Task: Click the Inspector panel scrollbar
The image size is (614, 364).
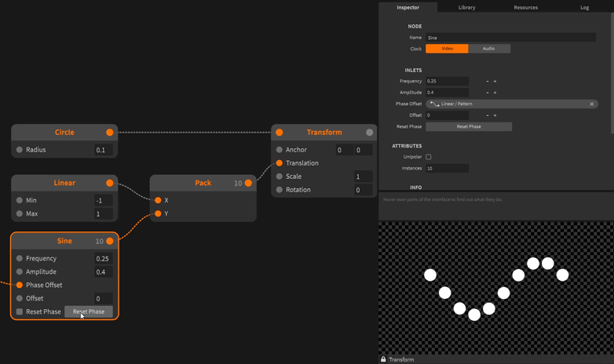Action: pyautogui.click(x=612, y=72)
